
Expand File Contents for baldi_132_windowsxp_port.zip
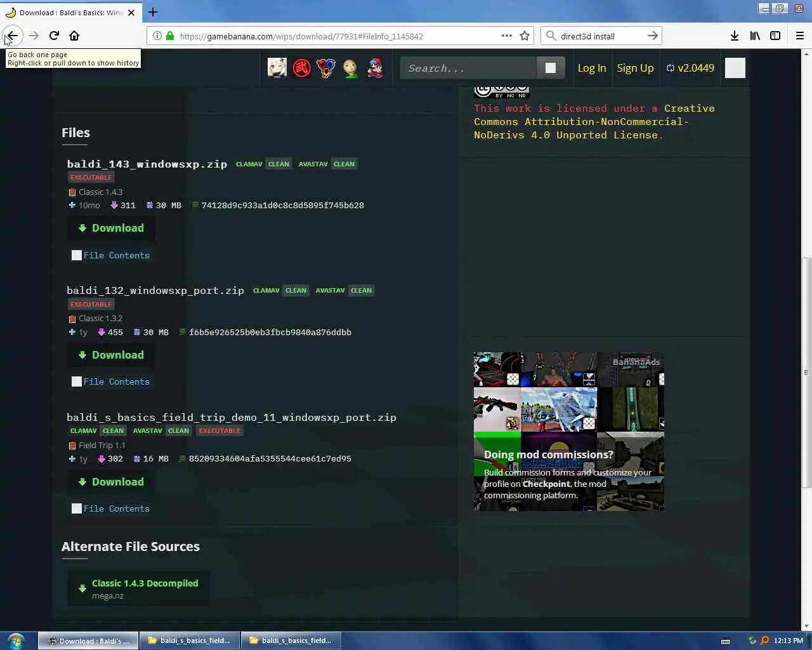(111, 381)
